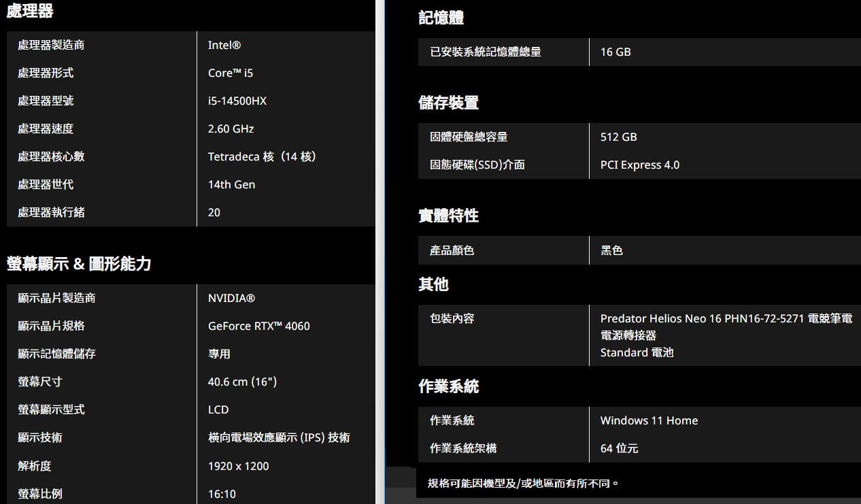Click the 解析度 label

[35, 466]
